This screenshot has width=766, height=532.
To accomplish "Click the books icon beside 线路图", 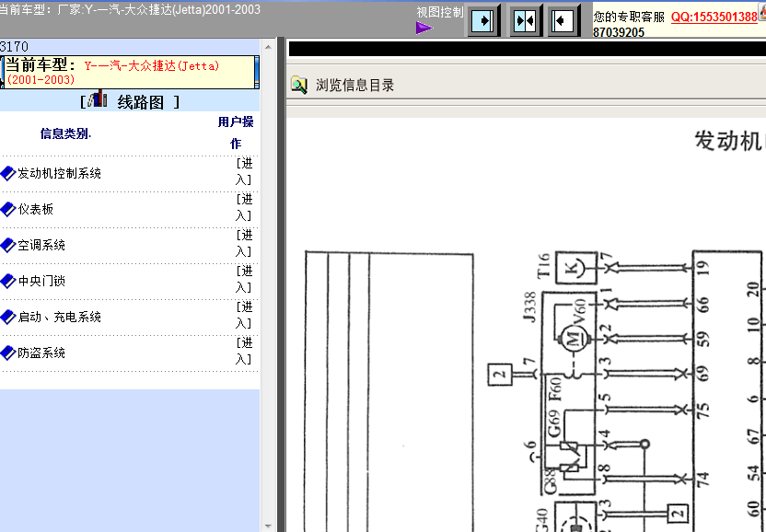I will click(98, 98).
